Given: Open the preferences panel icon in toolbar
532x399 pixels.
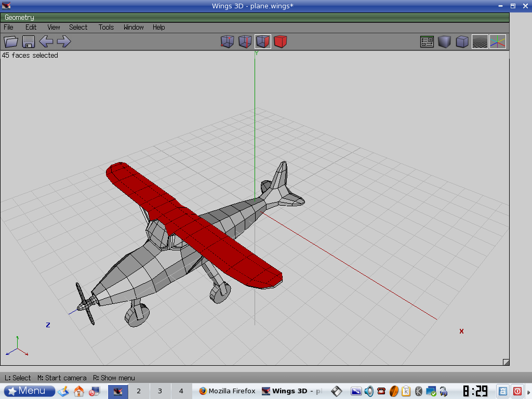Looking at the screenshot, I should (x=427, y=42).
